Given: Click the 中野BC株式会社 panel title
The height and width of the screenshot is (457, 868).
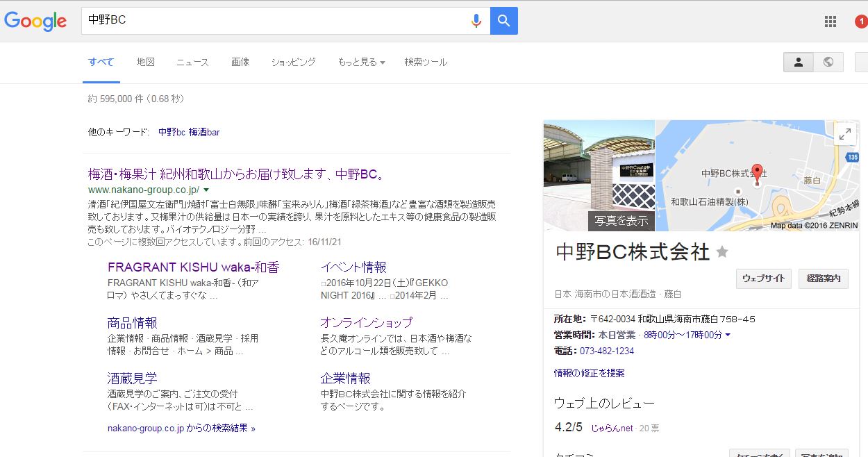Looking at the screenshot, I should (x=633, y=251).
